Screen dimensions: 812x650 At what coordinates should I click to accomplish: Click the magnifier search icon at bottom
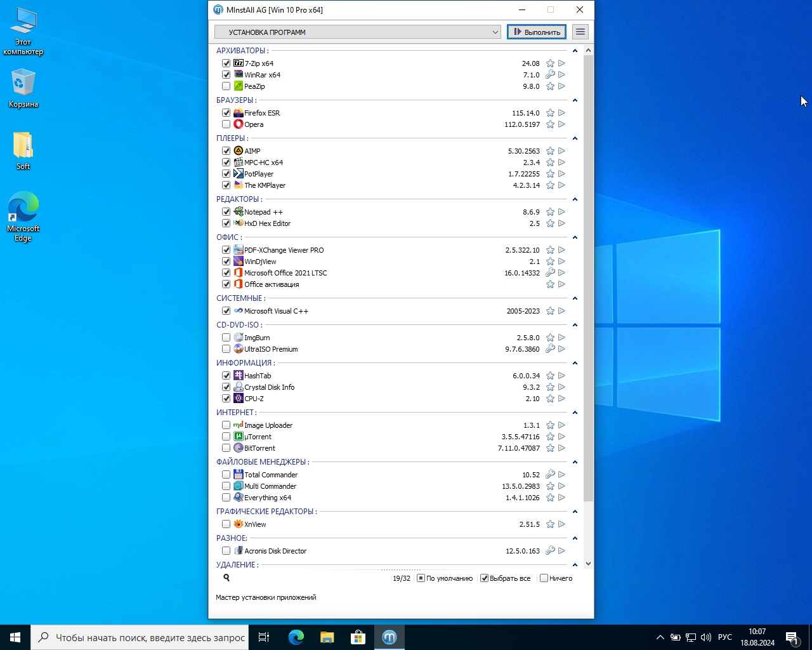click(226, 578)
